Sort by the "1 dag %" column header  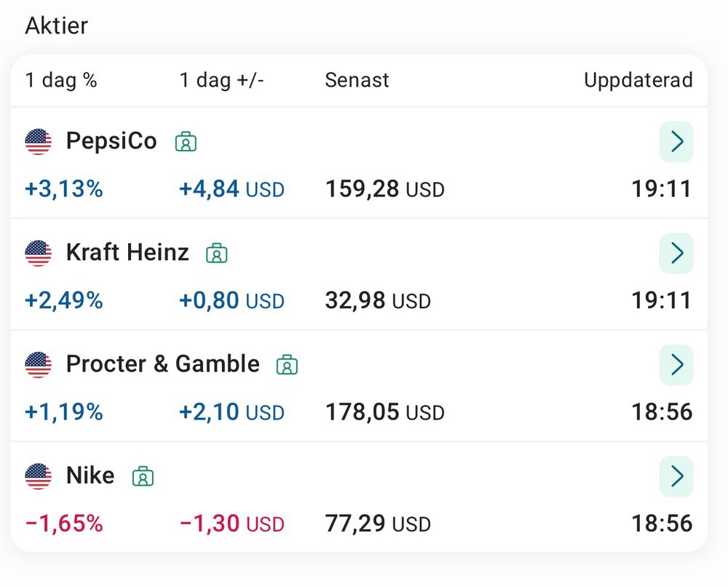[61, 80]
